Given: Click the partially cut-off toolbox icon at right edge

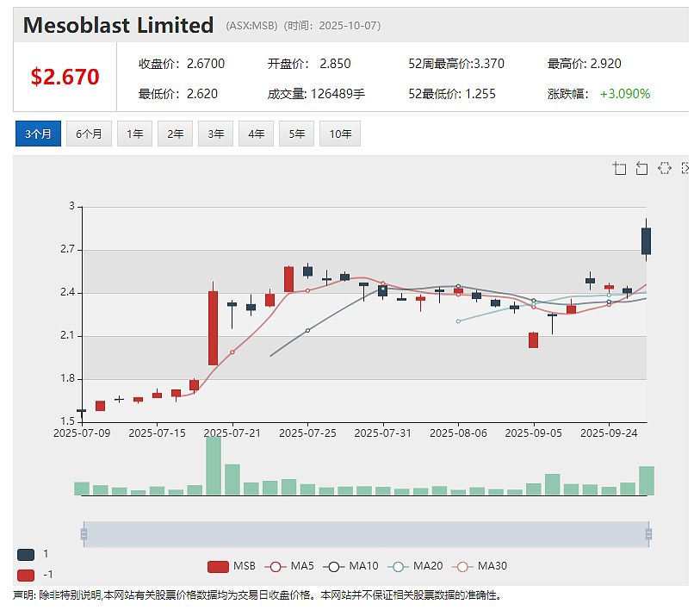Looking at the screenshot, I should 685,169.
